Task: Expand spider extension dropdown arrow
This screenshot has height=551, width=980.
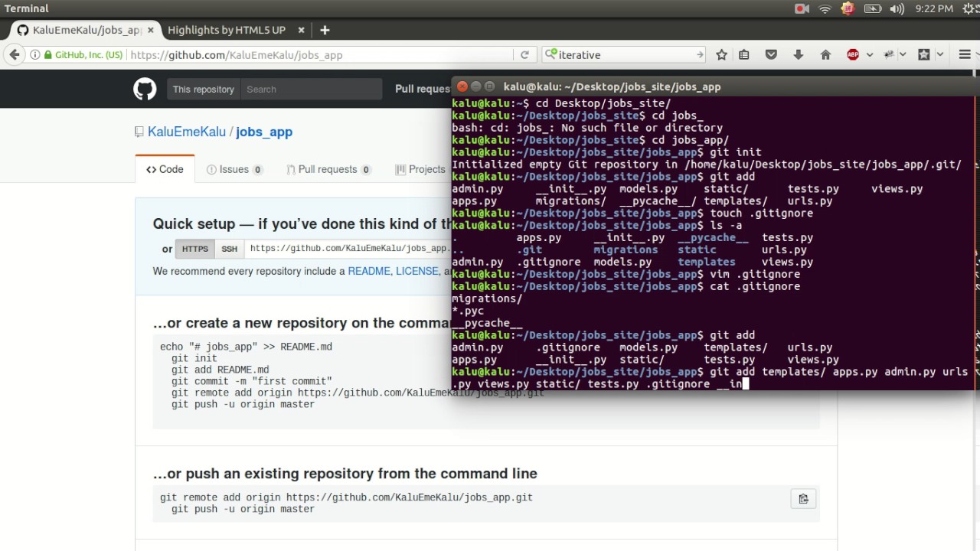Action: point(903,54)
